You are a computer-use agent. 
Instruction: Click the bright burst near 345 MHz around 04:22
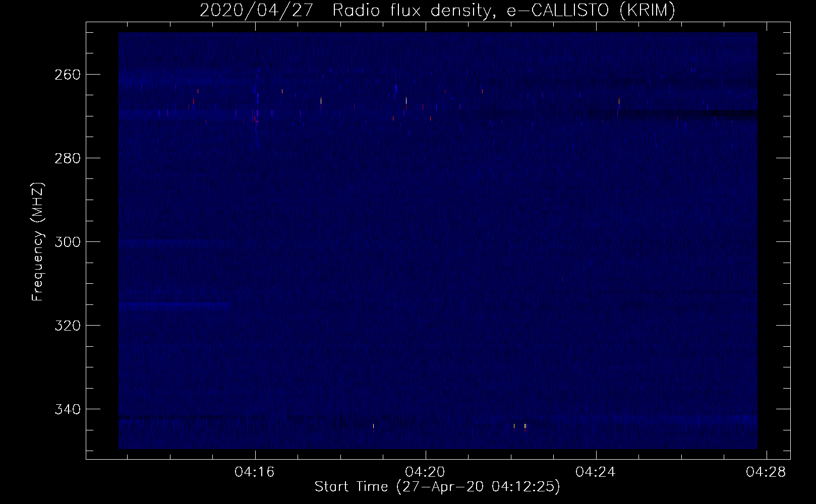click(525, 427)
